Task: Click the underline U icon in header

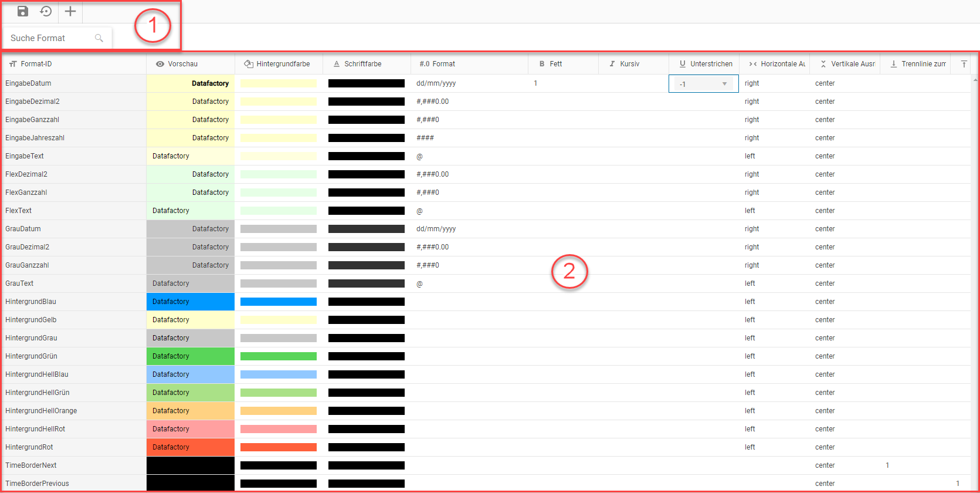Action: pos(683,64)
